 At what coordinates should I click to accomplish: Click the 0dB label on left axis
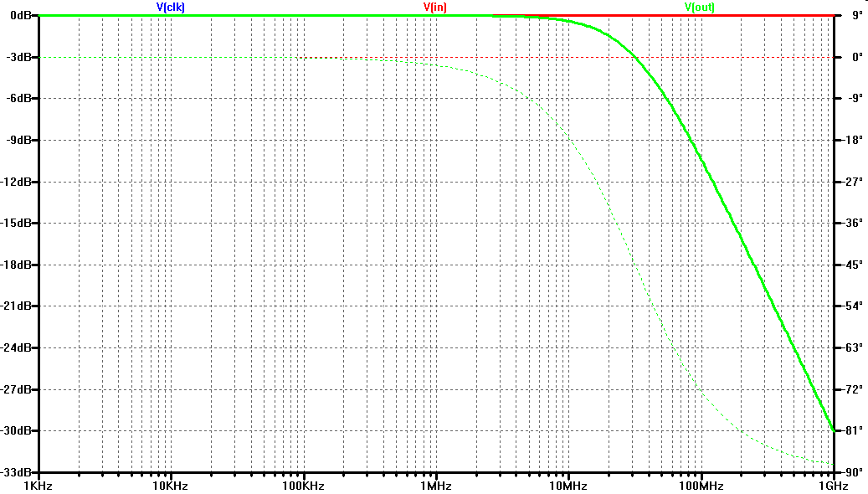click(x=20, y=16)
